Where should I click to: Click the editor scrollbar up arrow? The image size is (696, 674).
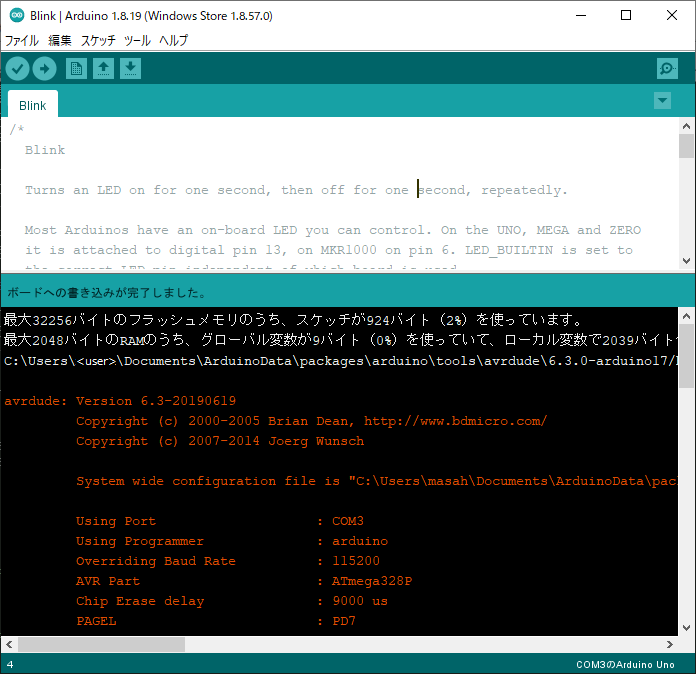point(686,127)
